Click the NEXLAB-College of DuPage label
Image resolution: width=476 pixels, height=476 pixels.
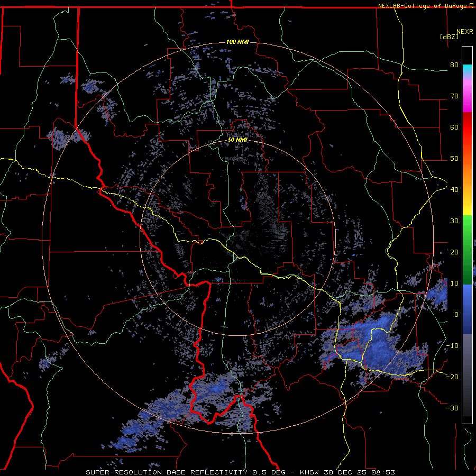(424, 6)
